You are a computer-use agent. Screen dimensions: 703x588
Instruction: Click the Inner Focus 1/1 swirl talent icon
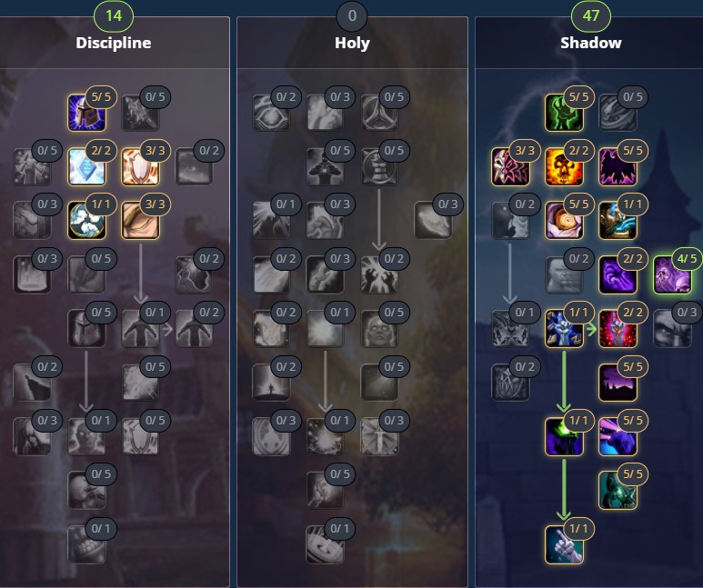point(86,221)
